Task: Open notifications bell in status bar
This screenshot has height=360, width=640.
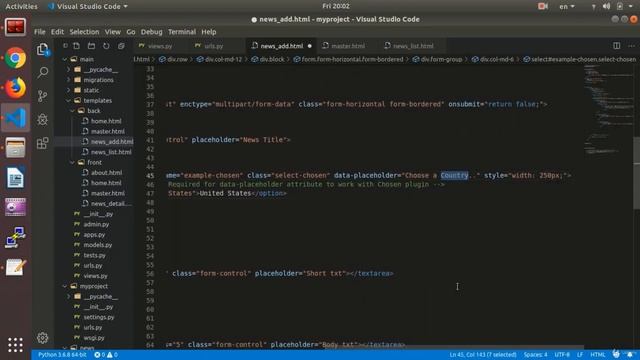Action: pyautogui.click(x=630, y=355)
